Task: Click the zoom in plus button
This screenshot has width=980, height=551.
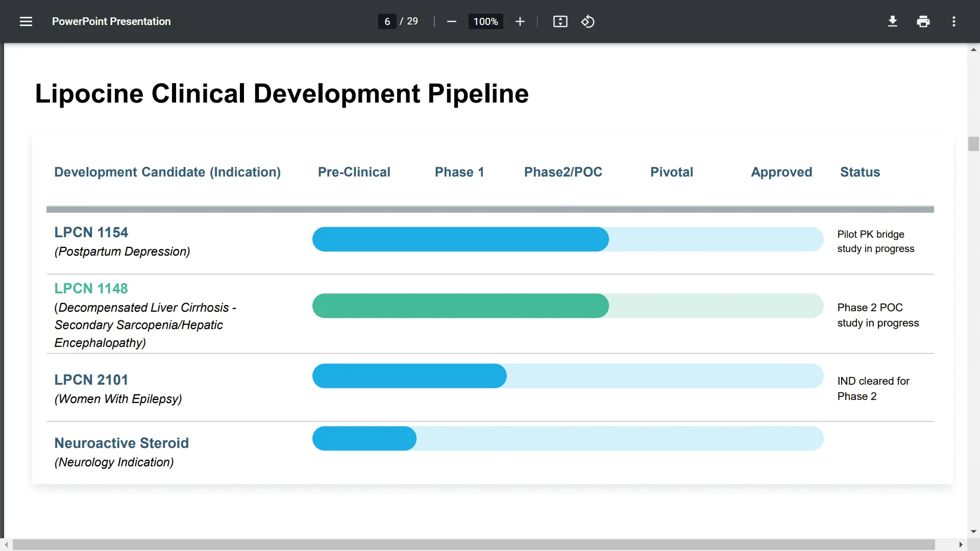Action: pyautogui.click(x=520, y=21)
